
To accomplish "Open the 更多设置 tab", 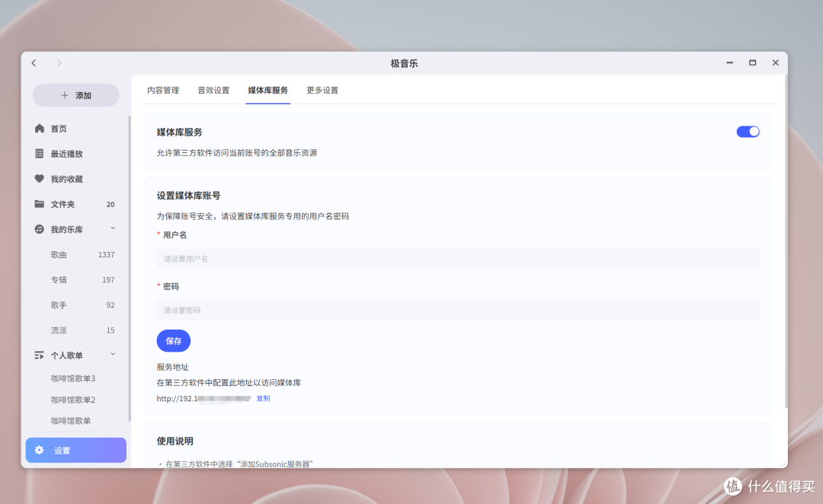I will (322, 90).
